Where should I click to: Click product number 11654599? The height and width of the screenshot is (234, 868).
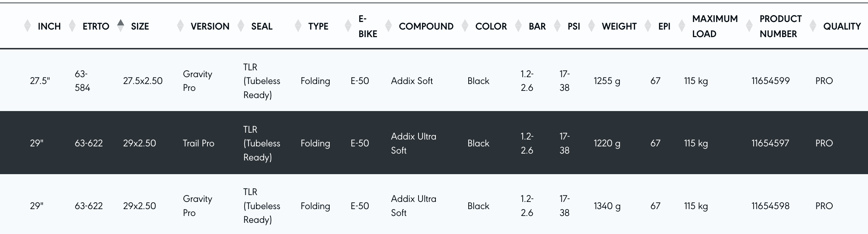pyautogui.click(x=771, y=81)
